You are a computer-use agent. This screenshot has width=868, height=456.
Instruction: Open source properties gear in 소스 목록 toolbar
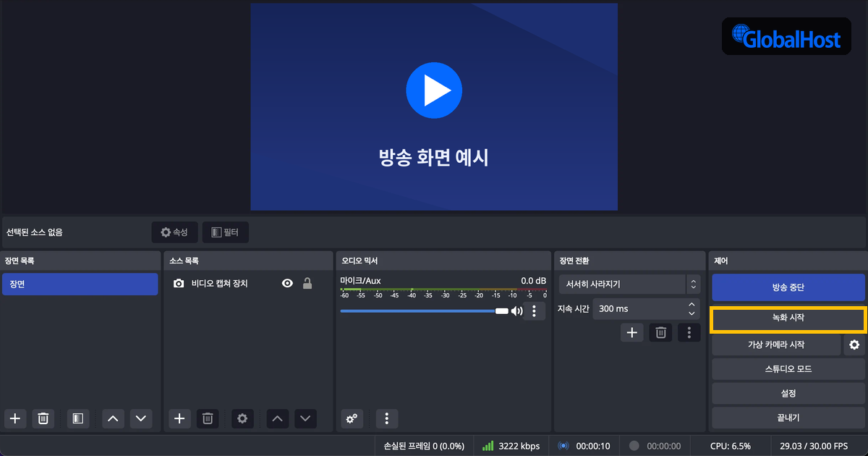[x=242, y=418]
